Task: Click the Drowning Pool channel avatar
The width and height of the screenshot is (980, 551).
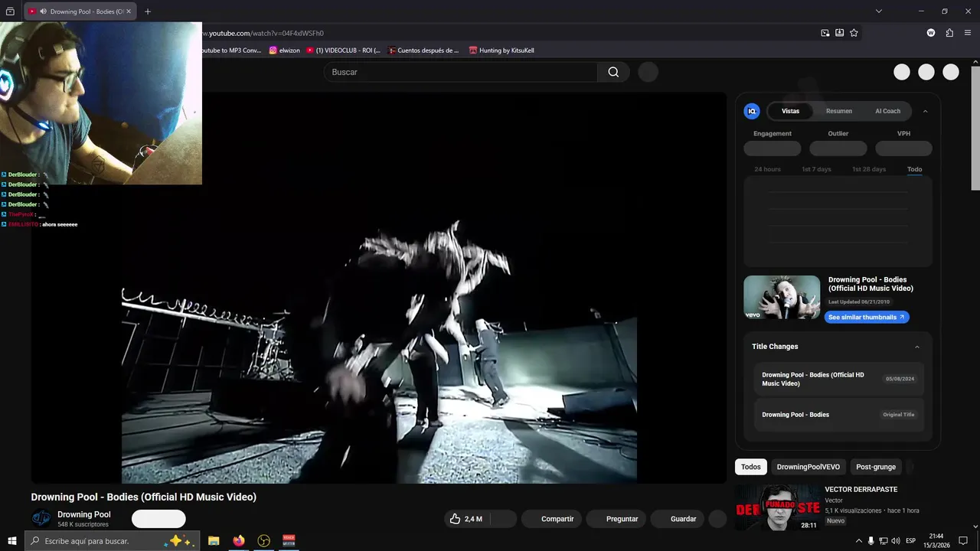Action: point(41,518)
